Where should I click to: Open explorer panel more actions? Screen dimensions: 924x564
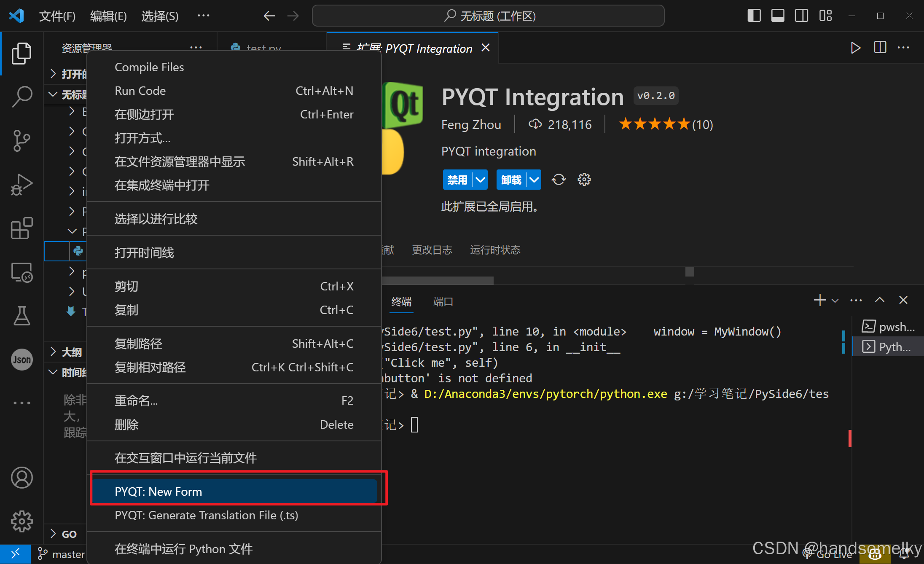coord(196,47)
